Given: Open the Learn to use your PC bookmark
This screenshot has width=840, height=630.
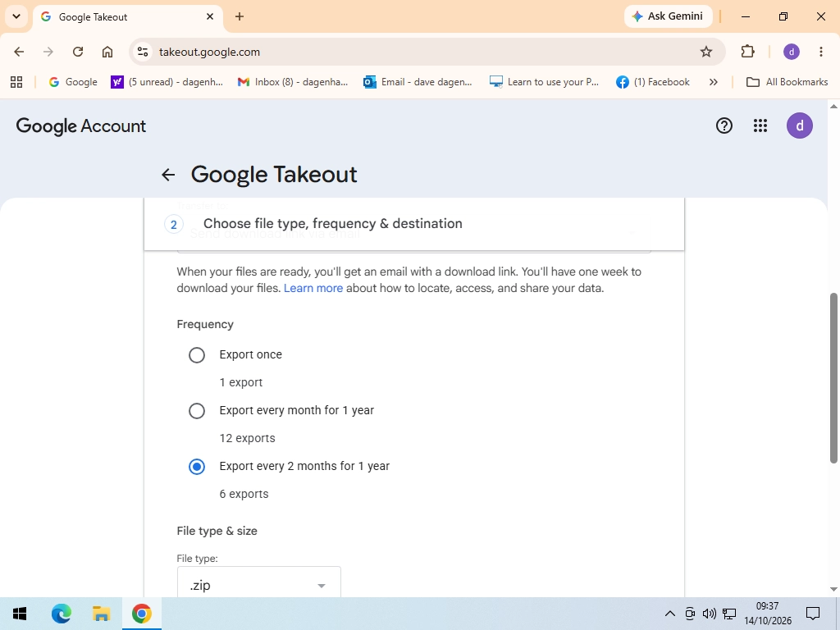Looking at the screenshot, I should (x=544, y=82).
